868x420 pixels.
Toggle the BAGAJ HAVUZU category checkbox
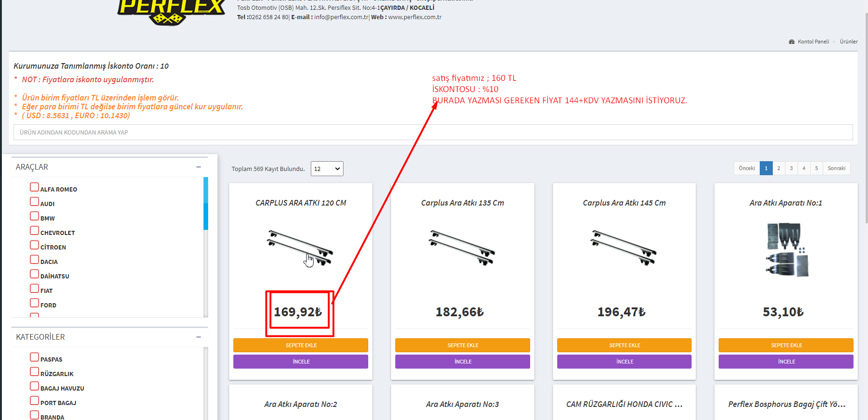point(35,386)
